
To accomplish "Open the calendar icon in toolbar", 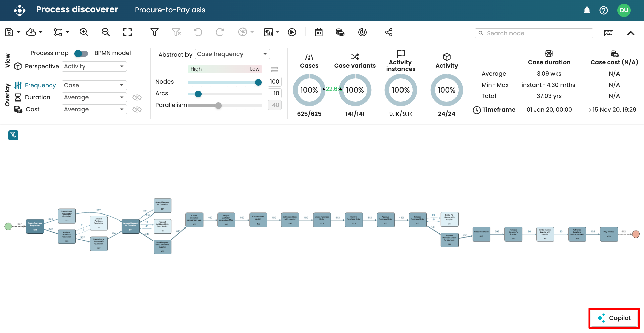I will tap(319, 32).
